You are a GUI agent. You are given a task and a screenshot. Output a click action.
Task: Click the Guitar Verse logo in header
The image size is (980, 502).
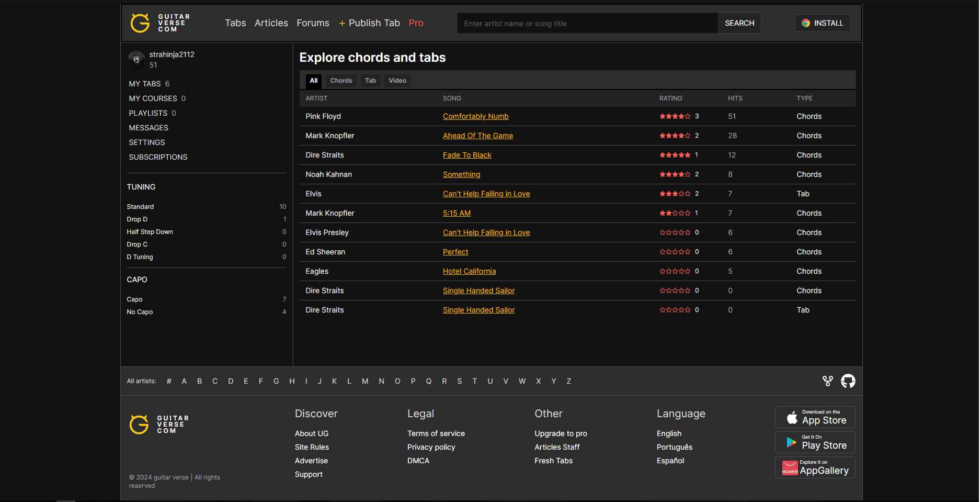point(160,23)
